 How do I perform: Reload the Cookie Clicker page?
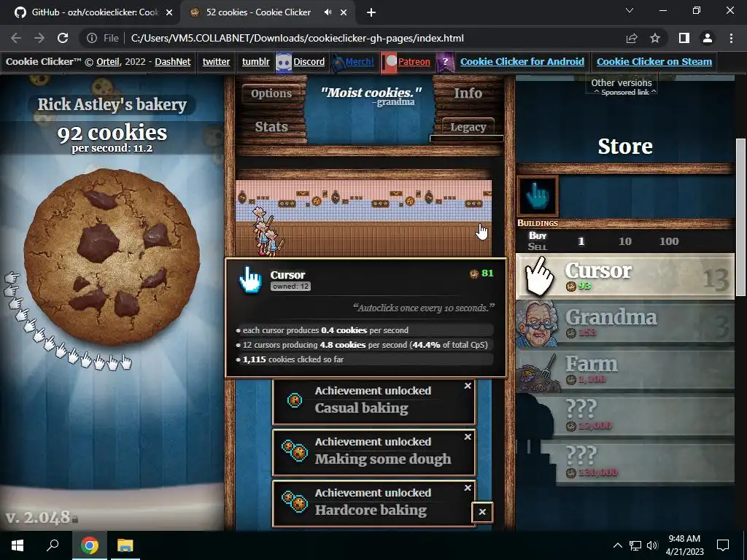point(63,38)
